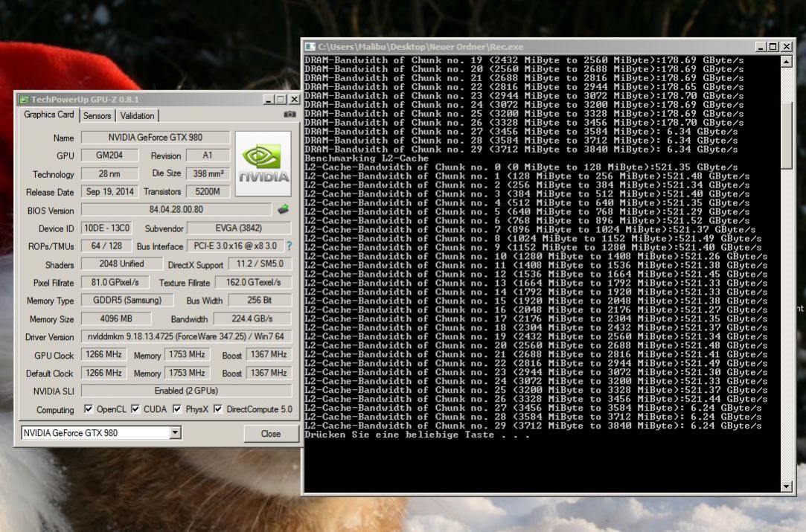Click the Default Clock Boost field 1367 MHz
This screenshot has height=532, width=806.
[269, 373]
